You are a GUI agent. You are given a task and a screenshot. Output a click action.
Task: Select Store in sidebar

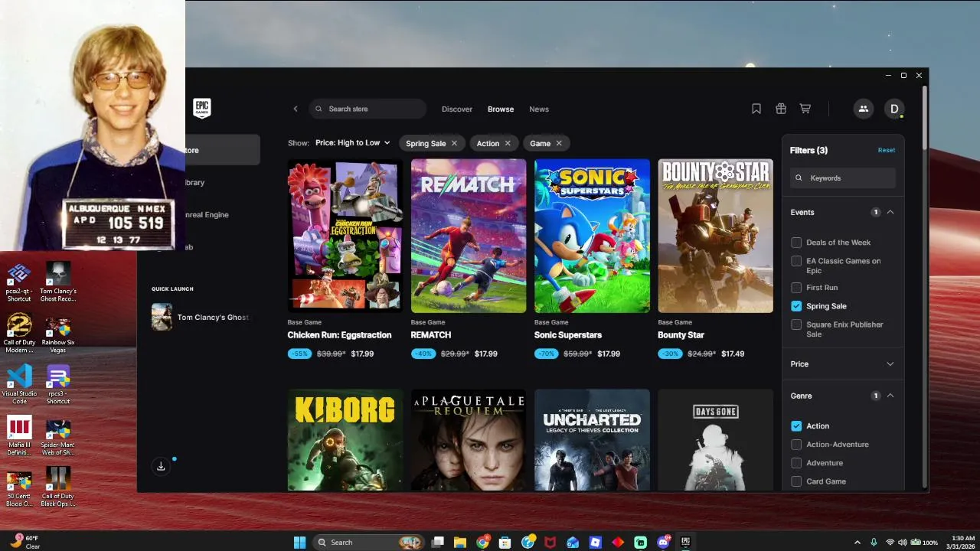tap(222, 150)
